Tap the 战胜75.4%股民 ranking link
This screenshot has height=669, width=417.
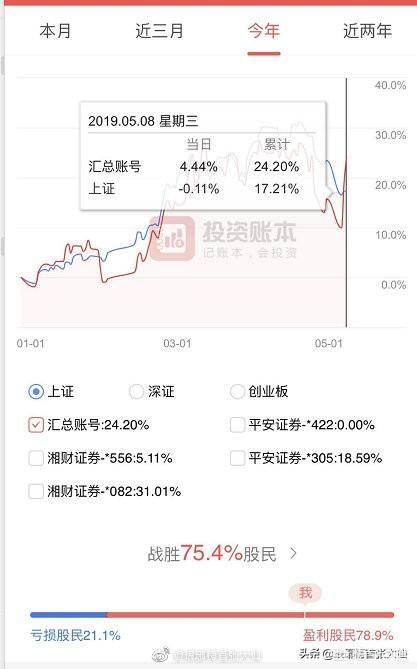point(212,553)
